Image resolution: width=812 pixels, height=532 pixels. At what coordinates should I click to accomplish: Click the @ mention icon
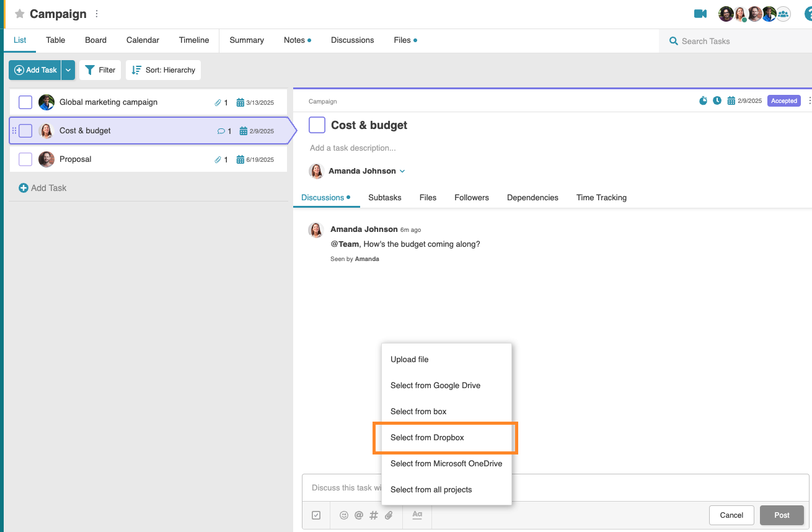(359, 515)
